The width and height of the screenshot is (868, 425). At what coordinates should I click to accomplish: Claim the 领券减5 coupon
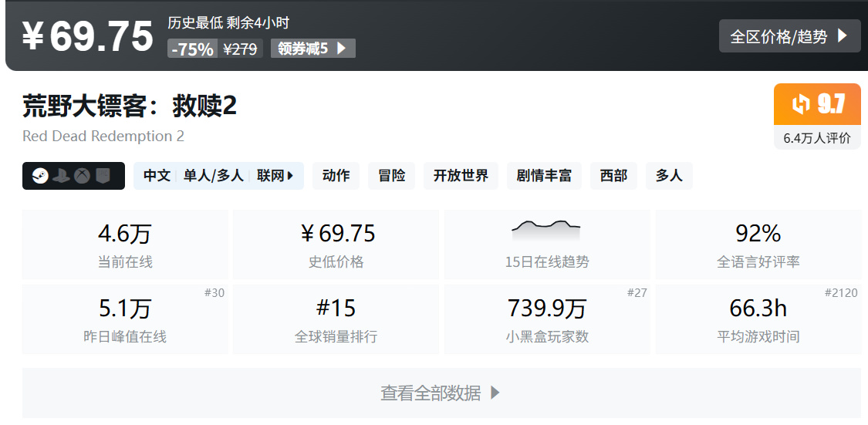[x=312, y=49]
